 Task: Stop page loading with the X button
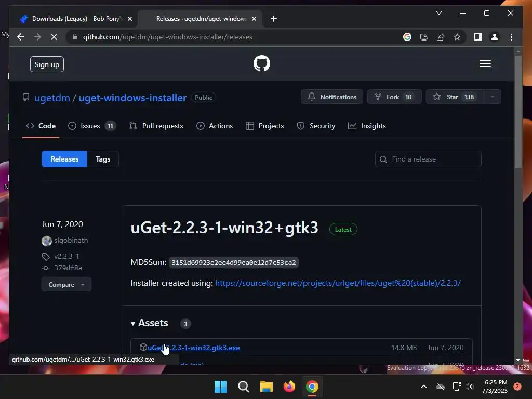pyautogui.click(x=54, y=37)
